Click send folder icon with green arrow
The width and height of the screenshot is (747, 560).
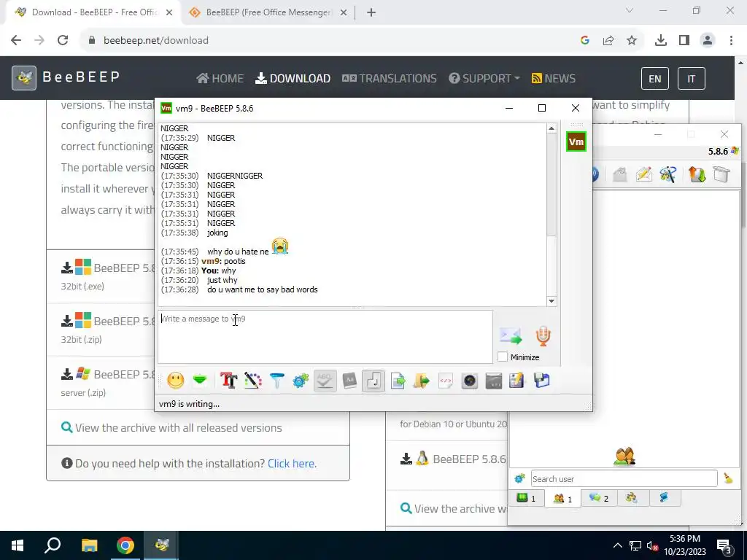click(422, 381)
